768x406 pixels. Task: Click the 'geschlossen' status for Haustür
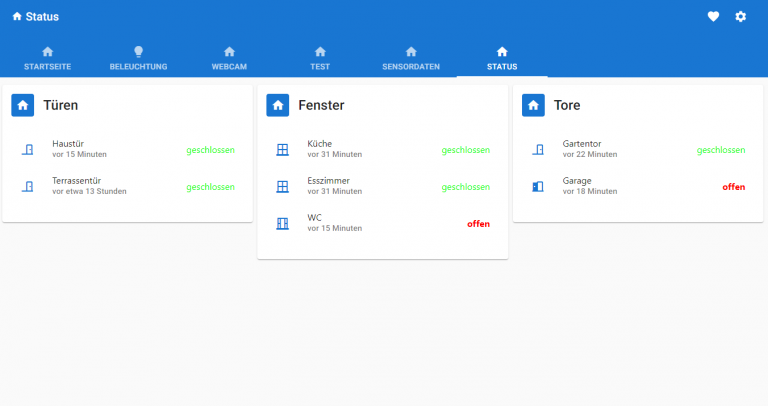(x=210, y=150)
